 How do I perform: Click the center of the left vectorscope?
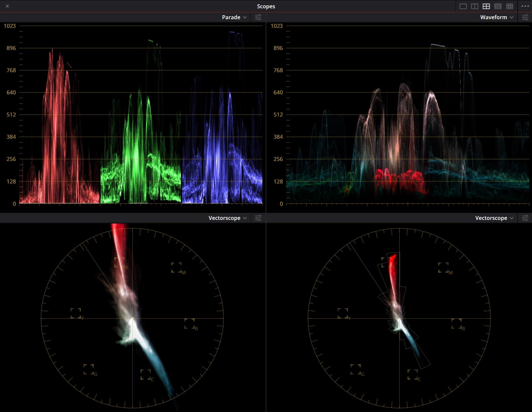132,318
